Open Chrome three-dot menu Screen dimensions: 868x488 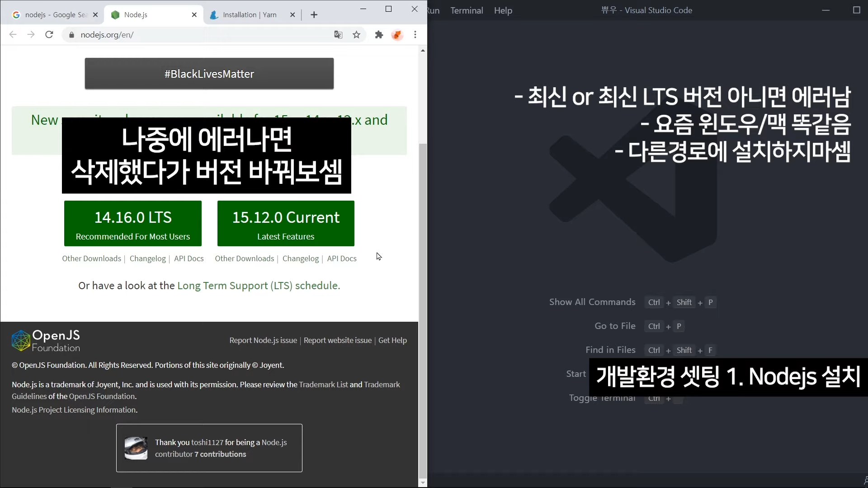(x=415, y=35)
